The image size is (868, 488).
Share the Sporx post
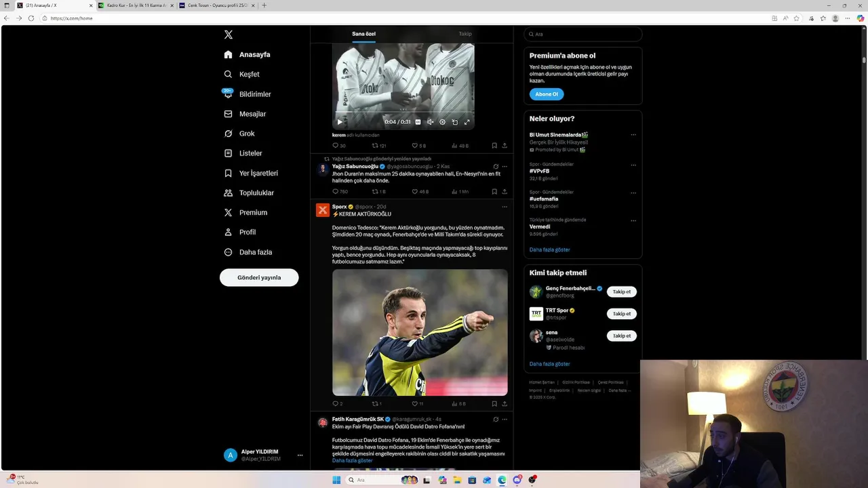pyautogui.click(x=505, y=404)
